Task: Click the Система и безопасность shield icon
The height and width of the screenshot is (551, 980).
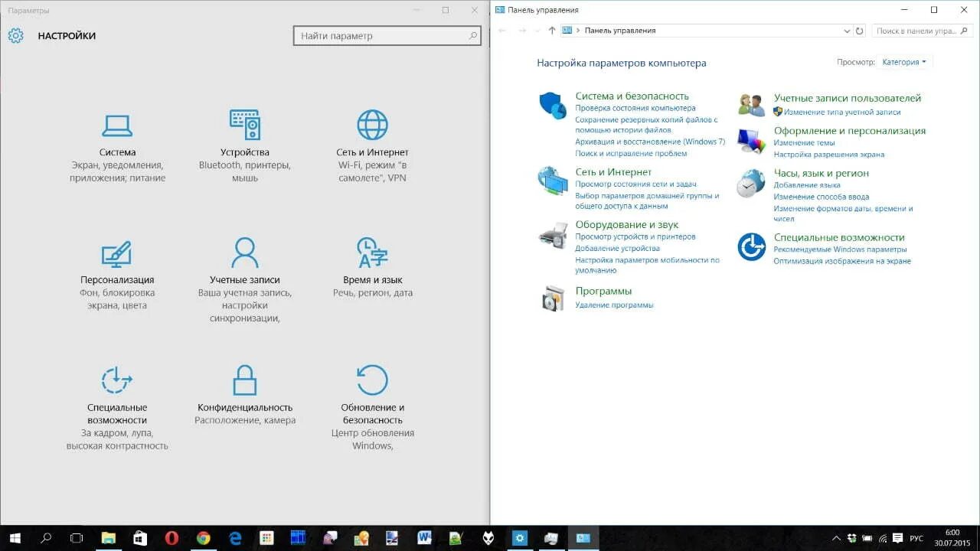Action: click(x=554, y=105)
